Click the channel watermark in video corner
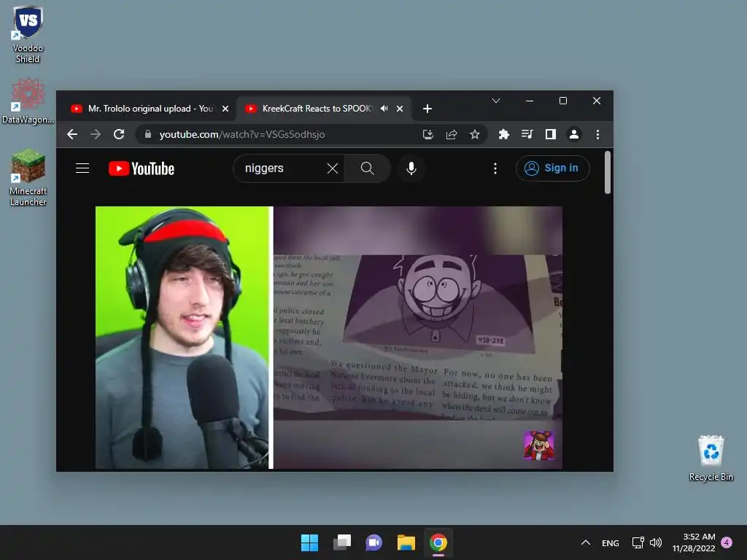 click(x=539, y=446)
